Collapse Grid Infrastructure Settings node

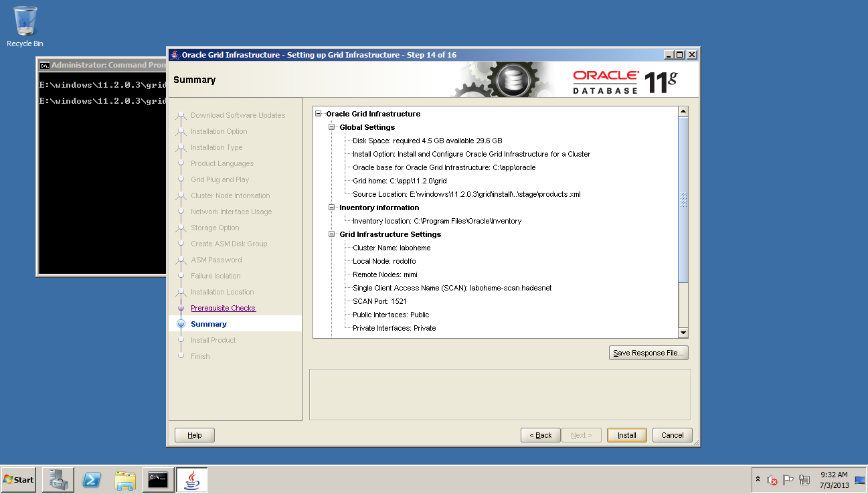tap(332, 234)
